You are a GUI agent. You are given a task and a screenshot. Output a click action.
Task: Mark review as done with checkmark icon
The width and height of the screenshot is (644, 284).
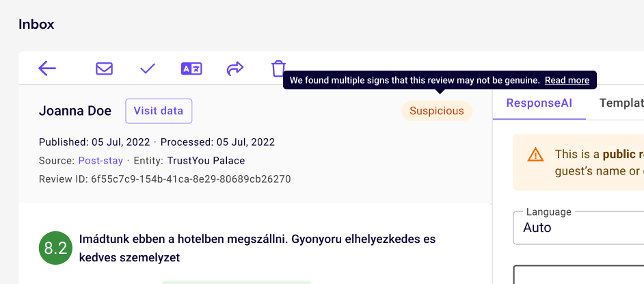point(148,68)
